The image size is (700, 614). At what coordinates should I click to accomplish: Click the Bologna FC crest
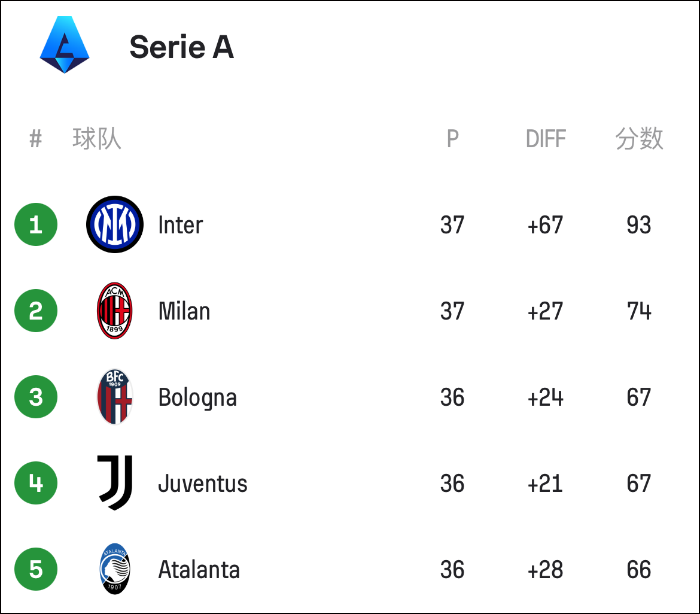(x=115, y=397)
